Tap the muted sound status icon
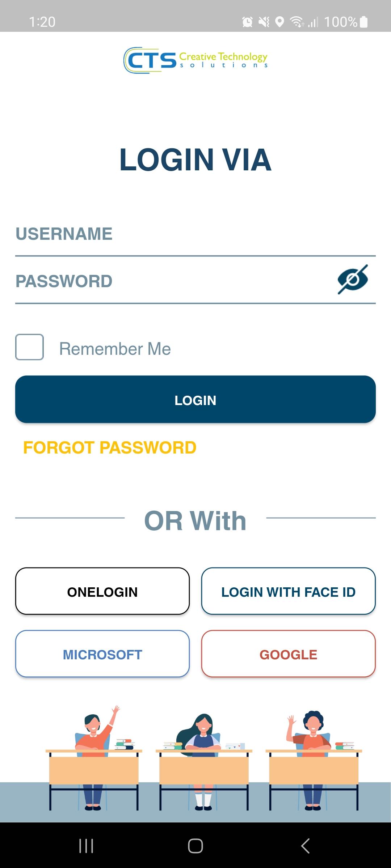This screenshot has width=391, height=868. tap(264, 22)
